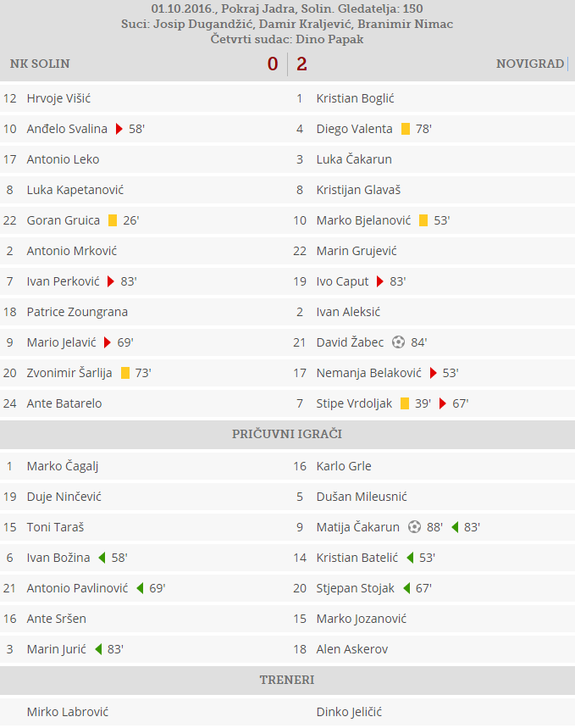
Task: Open the Novigrad team link
Action: point(530,64)
